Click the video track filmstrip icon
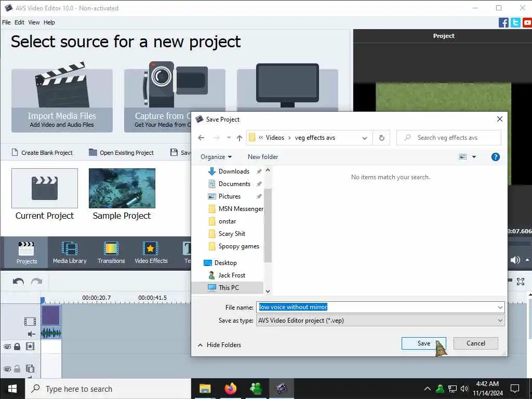The image size is (532, 399). [30, 321]
